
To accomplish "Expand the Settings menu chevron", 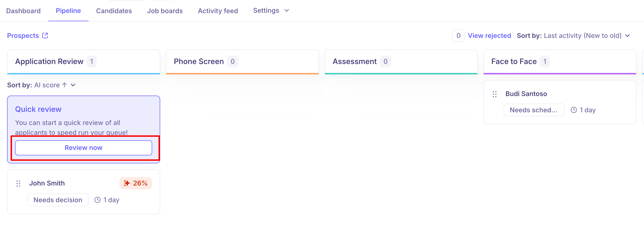I will [x=287, y=11].
